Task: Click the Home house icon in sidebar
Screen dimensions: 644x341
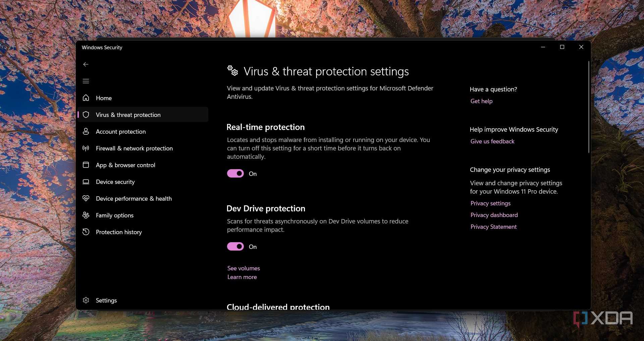Action: click(86, 98)
